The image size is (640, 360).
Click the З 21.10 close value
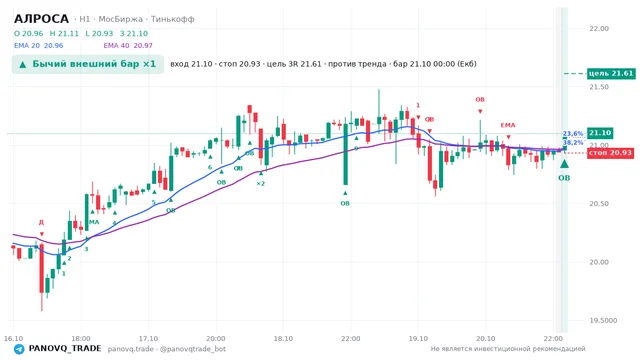(x=134, y=33)
